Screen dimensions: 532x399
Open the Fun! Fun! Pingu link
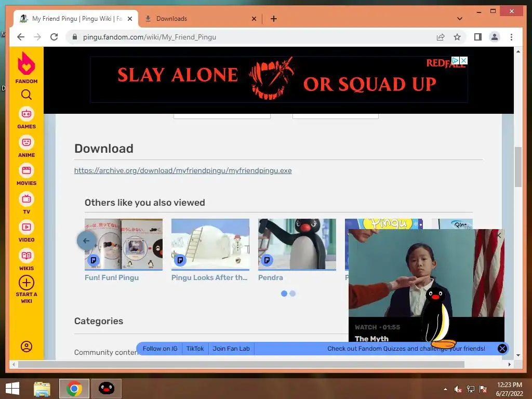tap(112, 277)
